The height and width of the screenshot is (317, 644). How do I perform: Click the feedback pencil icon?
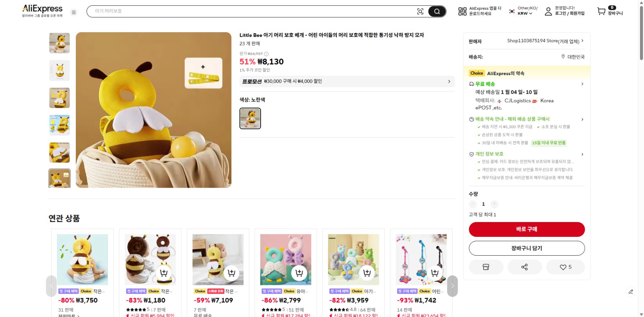631,291
